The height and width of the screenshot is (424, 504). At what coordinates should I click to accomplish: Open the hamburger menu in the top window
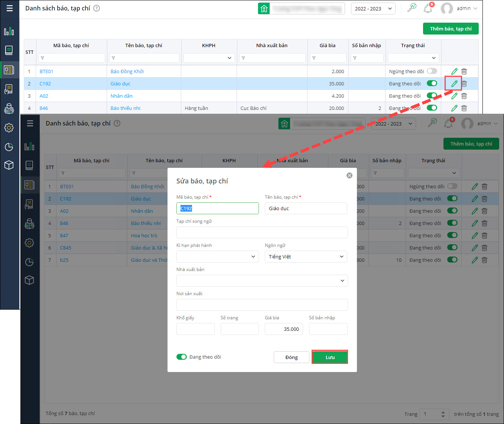tap(10, 8)
